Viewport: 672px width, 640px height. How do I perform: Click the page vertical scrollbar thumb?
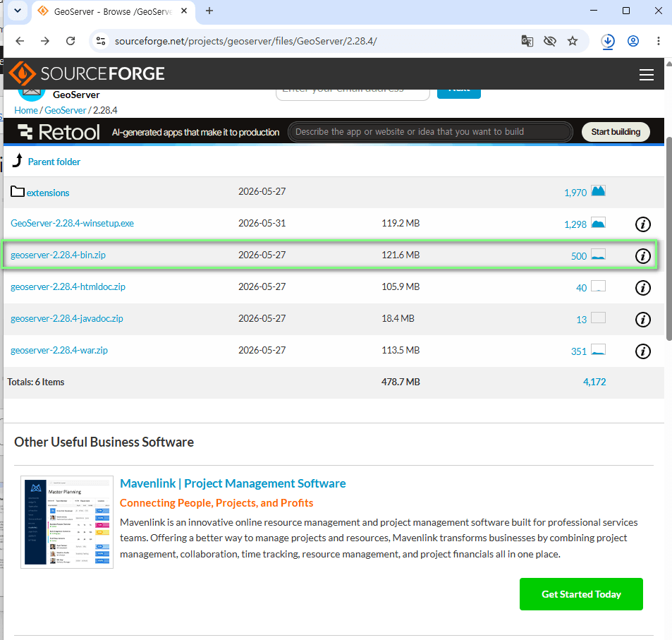[x=668, y=239]
